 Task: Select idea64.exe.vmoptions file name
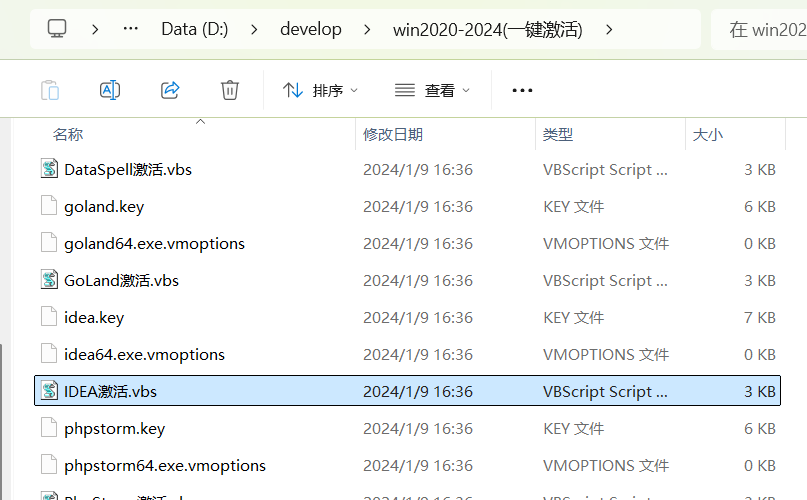click(144, 355)
